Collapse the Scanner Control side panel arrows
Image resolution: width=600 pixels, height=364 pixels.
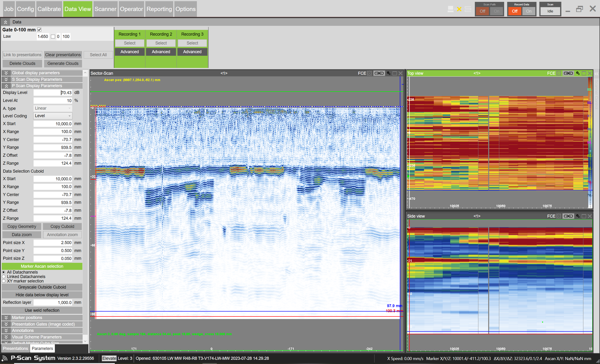coord(596,74)
